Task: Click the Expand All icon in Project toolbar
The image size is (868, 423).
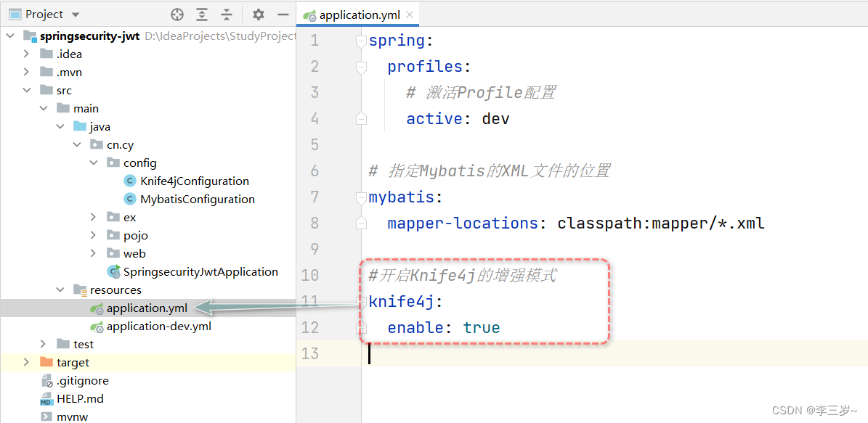Action: [203, 15]
